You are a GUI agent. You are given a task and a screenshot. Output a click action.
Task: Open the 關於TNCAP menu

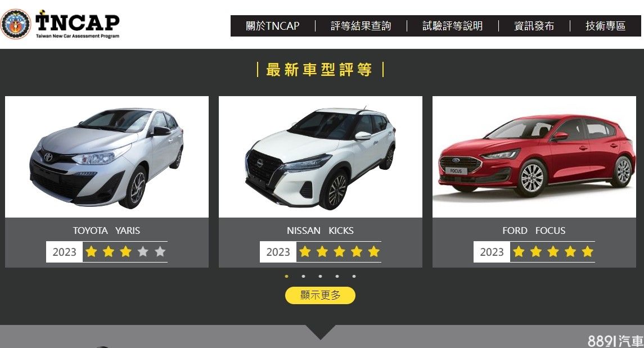[272, 26]
